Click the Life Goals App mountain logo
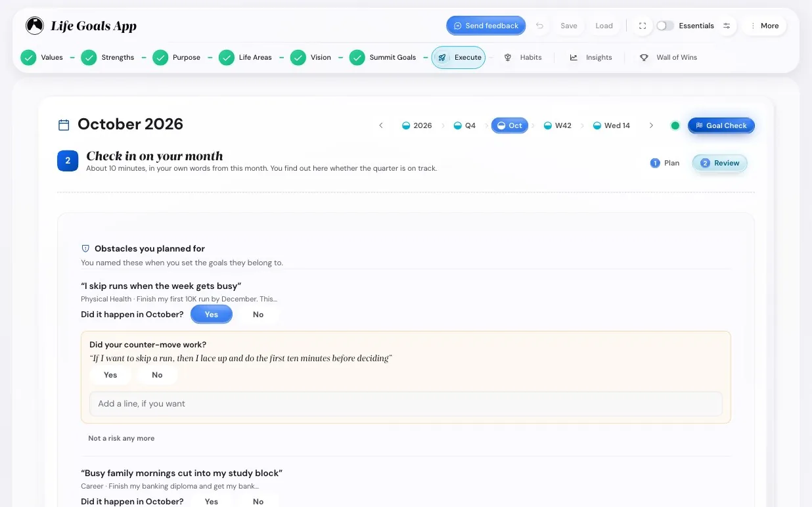This screenshot has width=812, height=507. [x=35, y=26]
